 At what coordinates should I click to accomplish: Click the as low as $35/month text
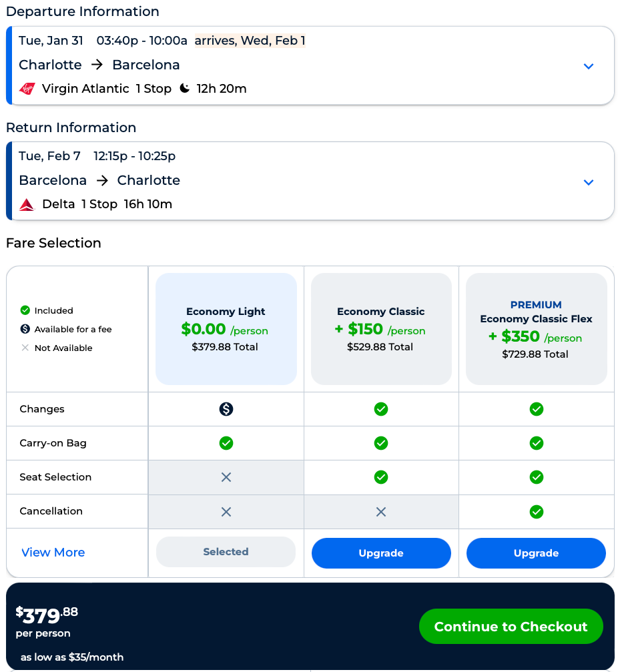coord(72,657)
